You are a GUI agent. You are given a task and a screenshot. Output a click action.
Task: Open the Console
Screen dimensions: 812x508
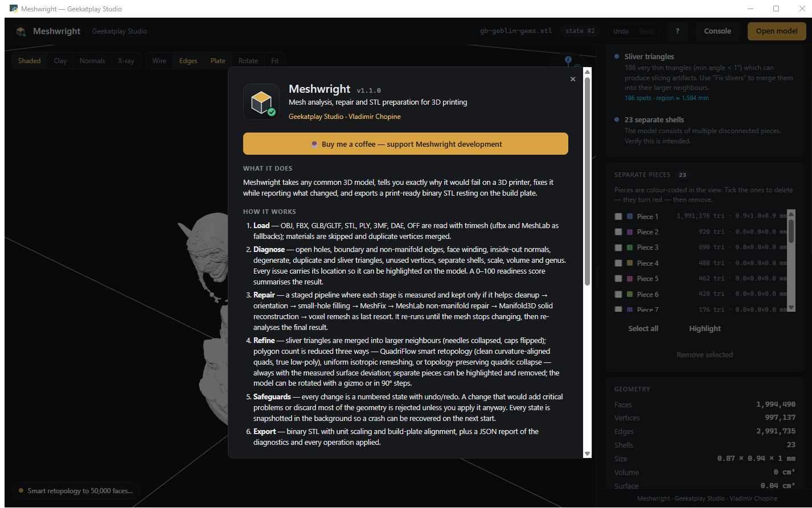[x=717, y=31]
